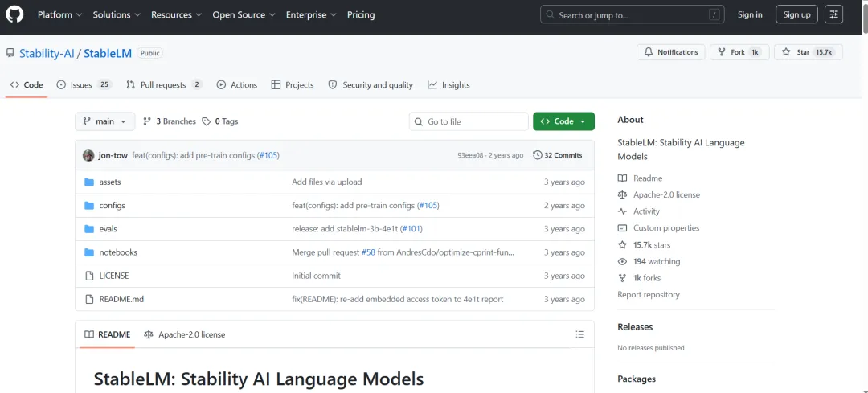This screenshot has height=393, width=868.
Task: Open the Insights tab
Action: tap(449, 84)
